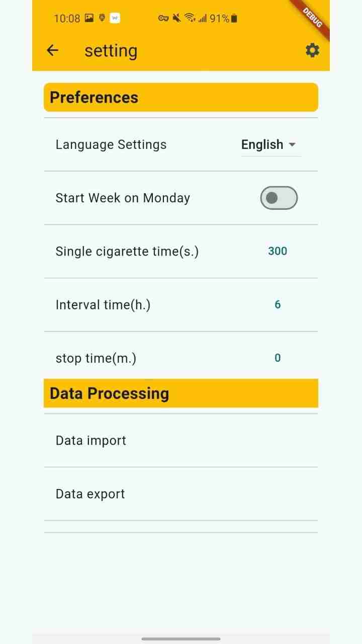The height and width of the screenshot is (644, 362).
Task: Click the dropdown arrow beside English
Action: click(292, 145)
